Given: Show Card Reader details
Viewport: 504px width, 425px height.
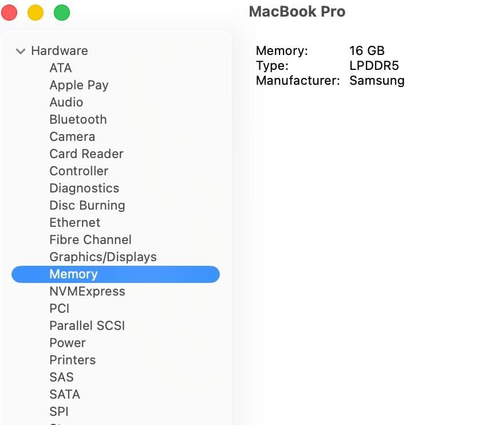Looking at the screenshot, I should (86, 154).
